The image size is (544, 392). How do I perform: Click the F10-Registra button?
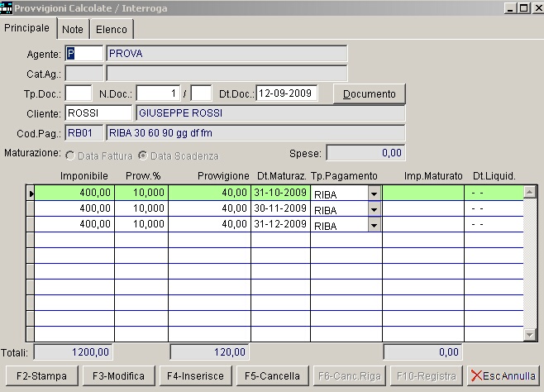click(x=427, y=376)
